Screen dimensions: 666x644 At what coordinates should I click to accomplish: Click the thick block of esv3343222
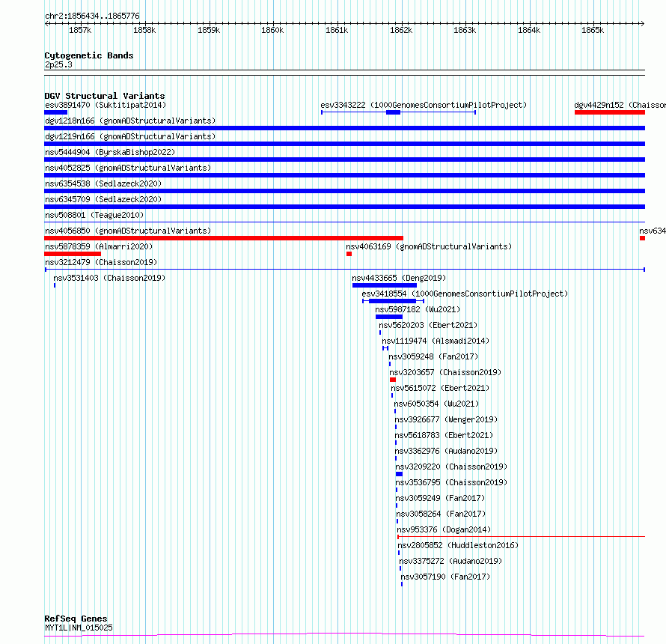pyautogui.click(x=393, y=112)
